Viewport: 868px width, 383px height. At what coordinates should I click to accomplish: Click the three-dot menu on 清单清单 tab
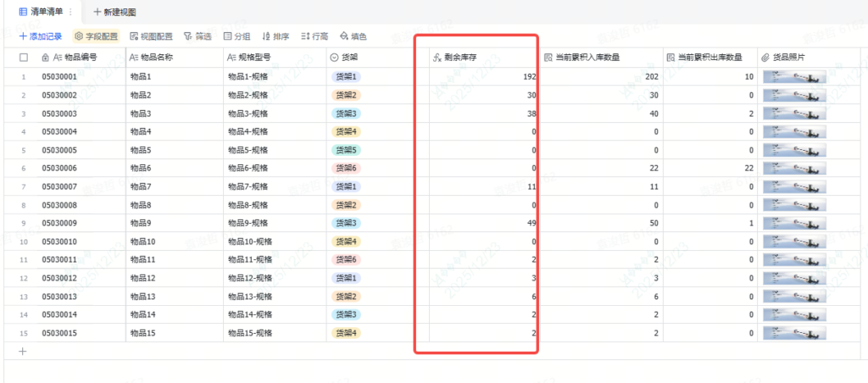pos(70,12)
